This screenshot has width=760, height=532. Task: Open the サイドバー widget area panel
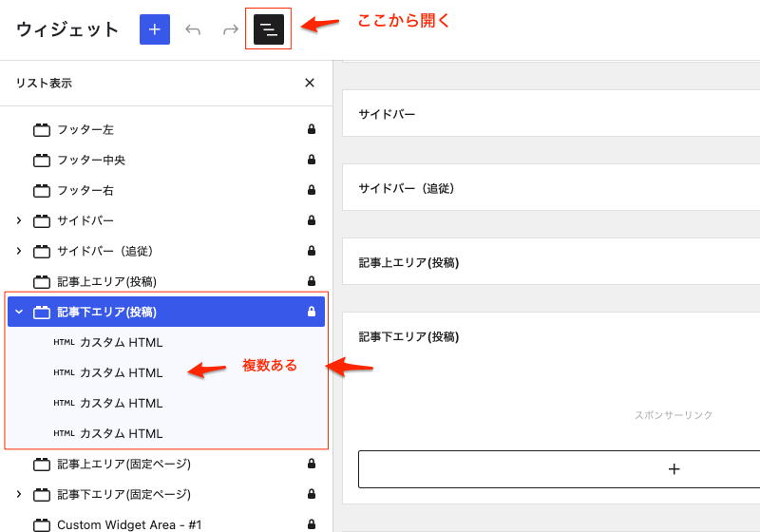click(x=551, y=114)
